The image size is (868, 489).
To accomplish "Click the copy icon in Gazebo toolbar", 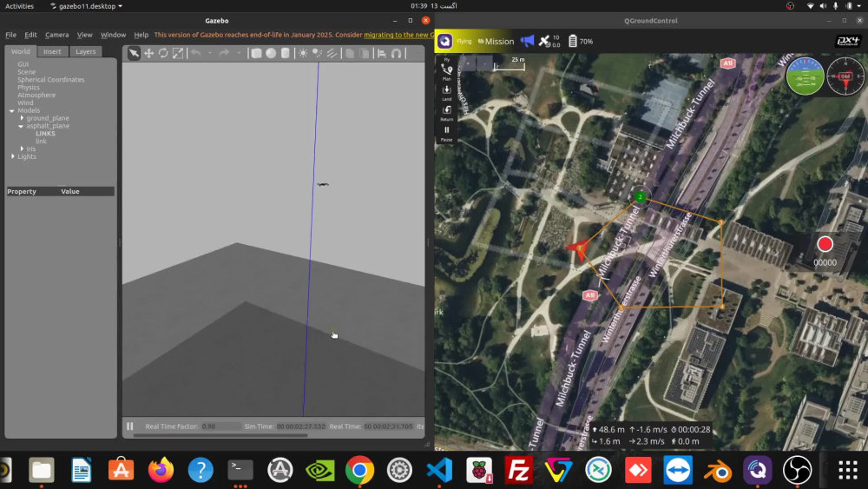I will click(350, 53).
